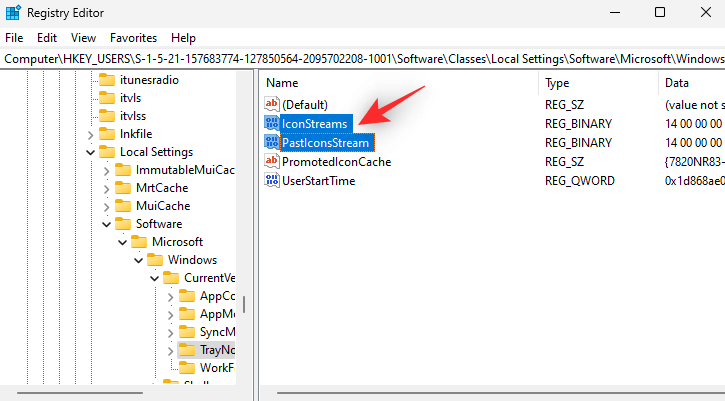725x401 pixels.
Task: Click the tree pane vertical scrollbar thumb
Action: point(243,304)
